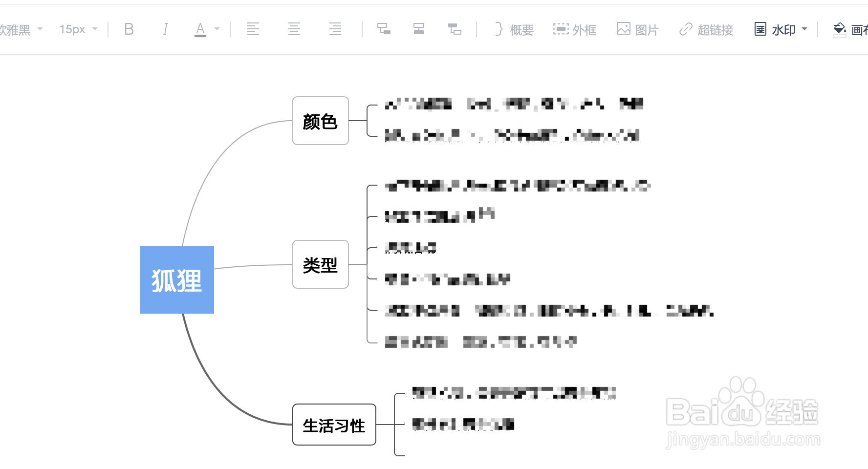Open the font color picker arrow
Screen dimensions: 868x469
218,29
